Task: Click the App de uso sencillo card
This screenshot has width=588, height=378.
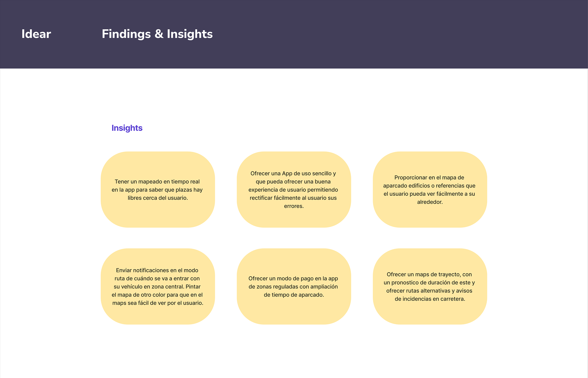Action: 294,189
